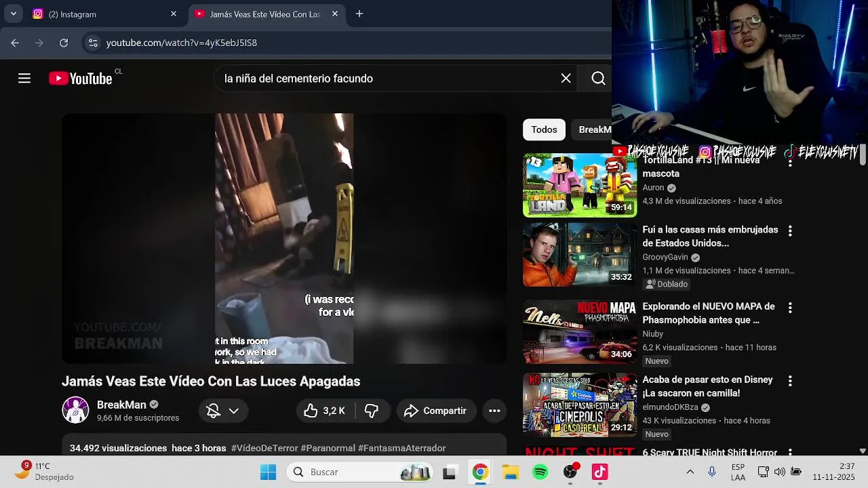Click the video player area
868x488 pixels.
(284, 239)
